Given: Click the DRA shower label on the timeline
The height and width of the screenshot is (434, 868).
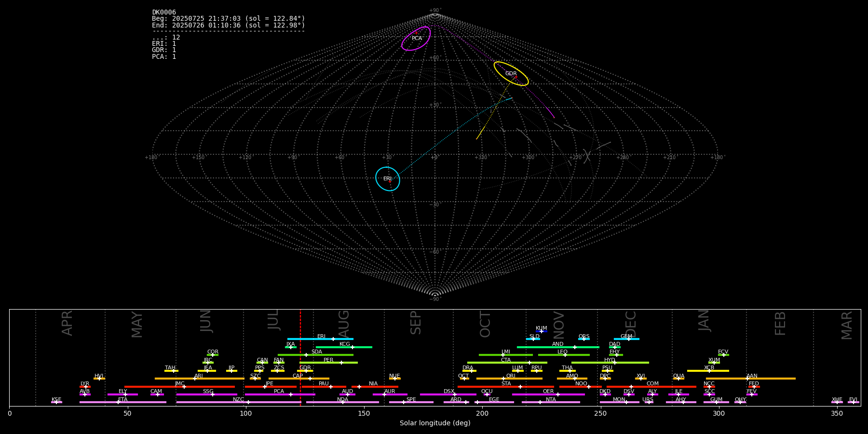Looking at the screenshot, I should pos(468,368).
